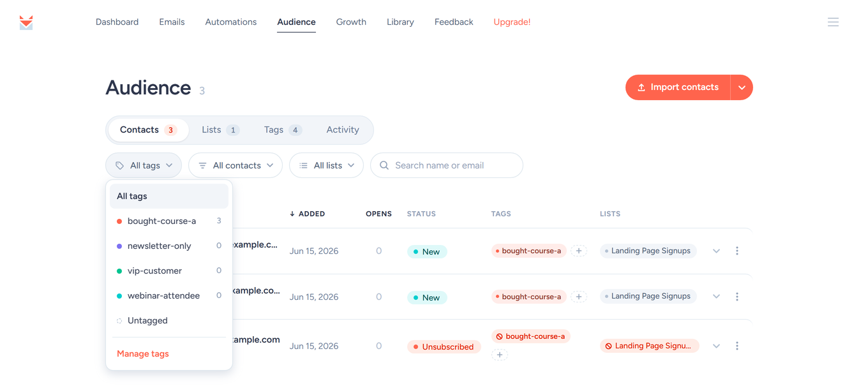The width and height of the screenshot is (868, 386).
Task: Expand the first contact row chevron
Action: [716, 251]
